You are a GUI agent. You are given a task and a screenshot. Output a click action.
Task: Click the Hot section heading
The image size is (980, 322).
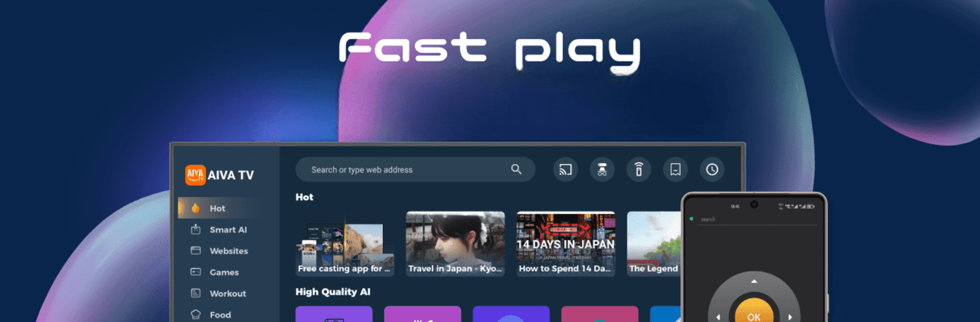pyautogui.click(x=304, y=197)
